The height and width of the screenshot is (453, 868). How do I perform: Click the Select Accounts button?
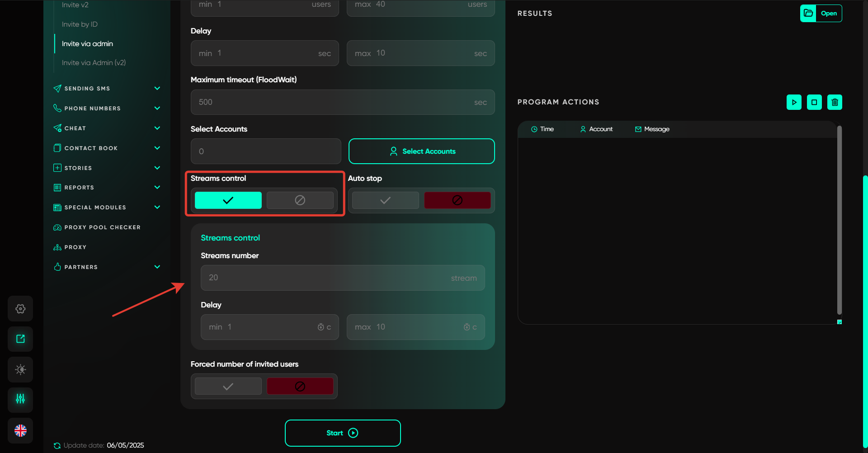421,151
